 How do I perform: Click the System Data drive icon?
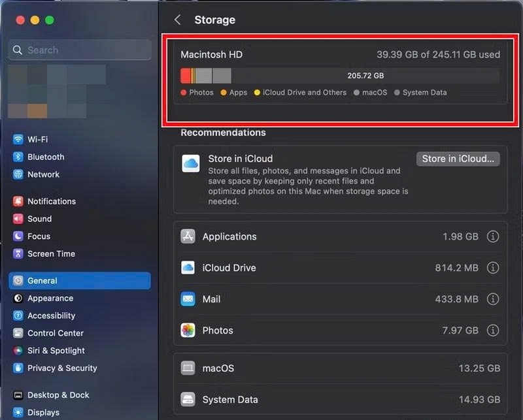point(188,399)
